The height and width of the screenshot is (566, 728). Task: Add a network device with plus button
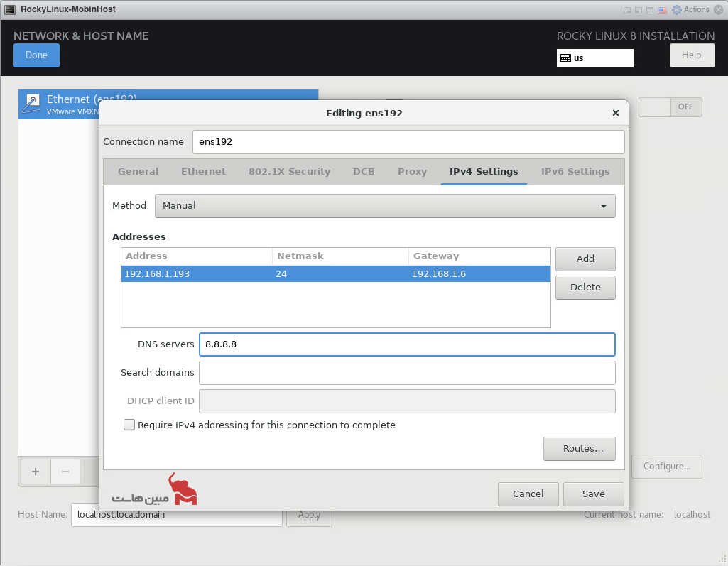[x=36, y=472]
